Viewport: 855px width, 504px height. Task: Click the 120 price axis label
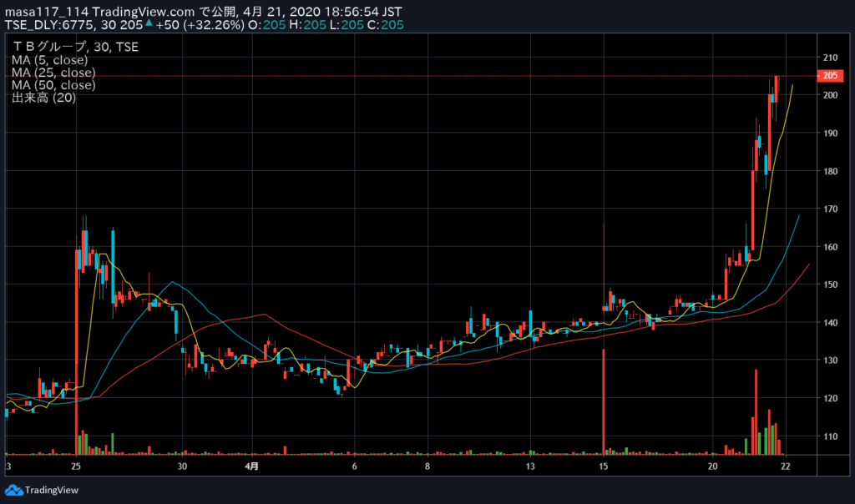click(x=831, y=398)
